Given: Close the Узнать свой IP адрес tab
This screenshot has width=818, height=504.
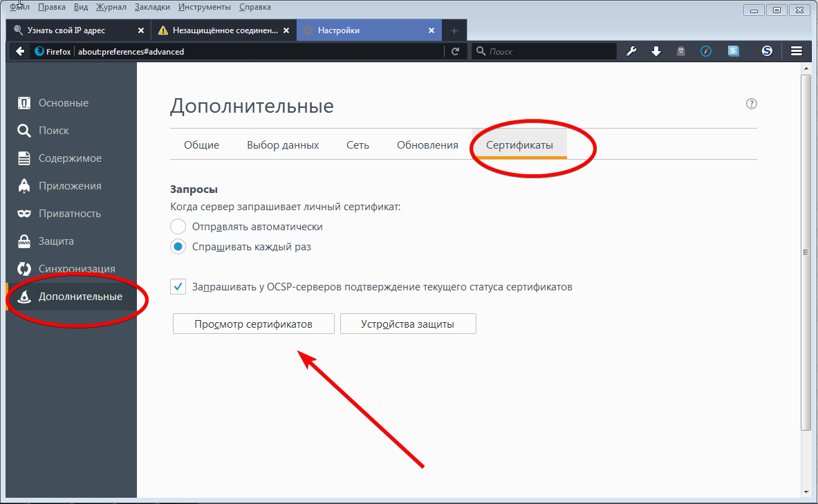Looking at the screenshot, I should [141, 31].
